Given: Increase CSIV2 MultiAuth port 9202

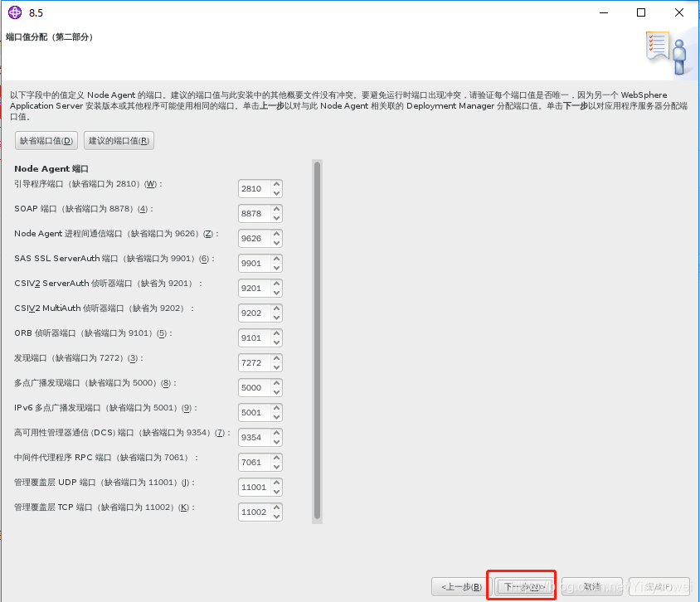Looking at the screenshot, I should [x=277, y=308].
